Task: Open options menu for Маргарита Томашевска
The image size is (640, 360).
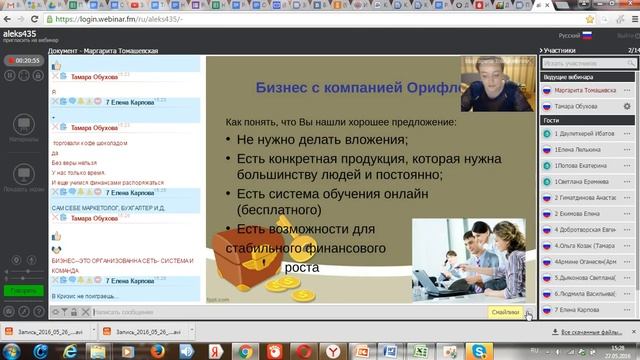Action: click(x=627, y=91)
